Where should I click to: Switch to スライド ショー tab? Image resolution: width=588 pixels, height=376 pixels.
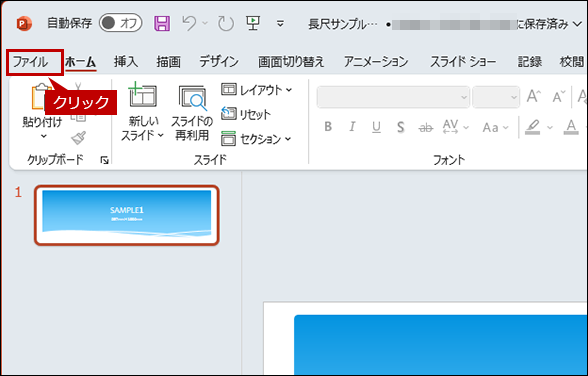462,62
